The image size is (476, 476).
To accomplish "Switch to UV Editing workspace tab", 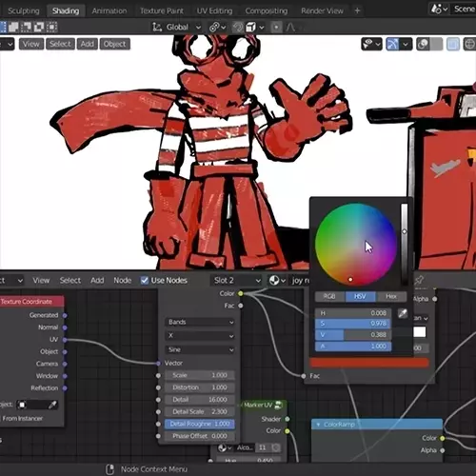I will coord(214,10).
